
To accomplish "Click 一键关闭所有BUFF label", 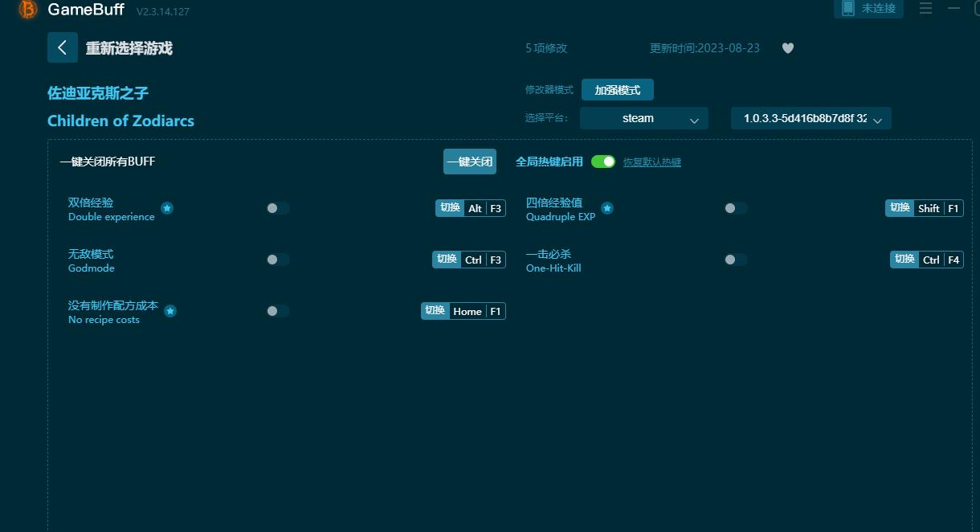I will tap(108, 162).
